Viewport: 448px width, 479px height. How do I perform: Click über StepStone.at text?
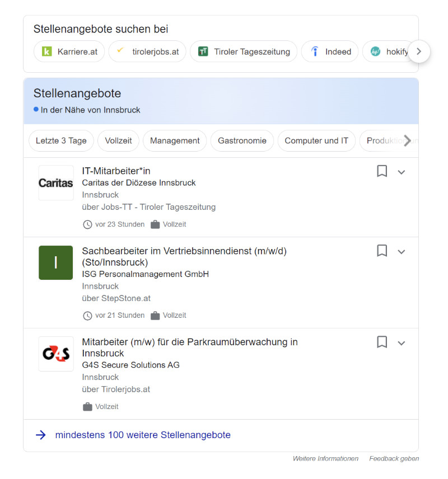click(116, 298)
